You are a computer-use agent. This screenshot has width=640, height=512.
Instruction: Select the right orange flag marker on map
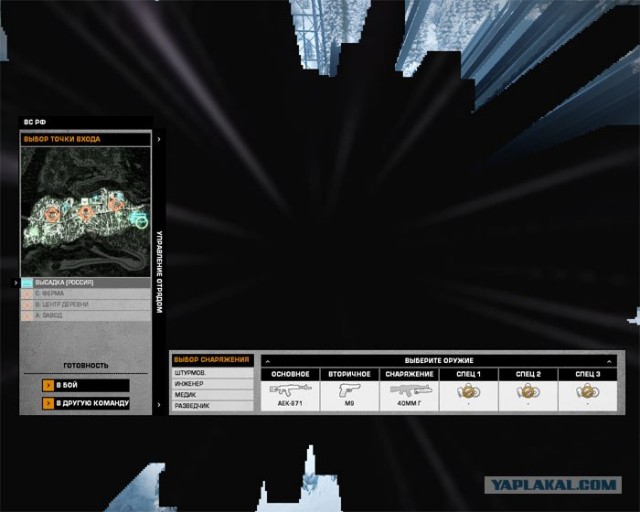click(x=116, y=205)
